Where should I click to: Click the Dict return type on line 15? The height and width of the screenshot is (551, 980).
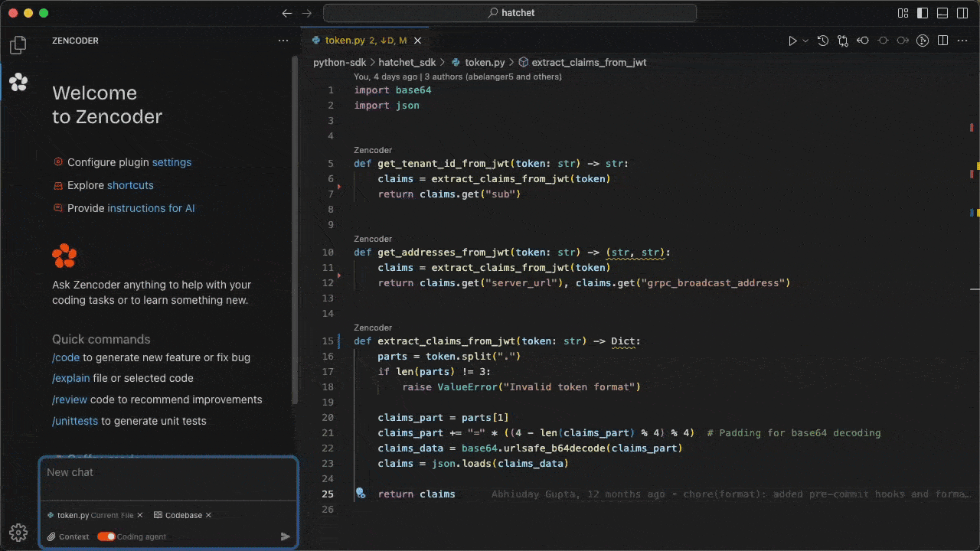coord(623,341)
